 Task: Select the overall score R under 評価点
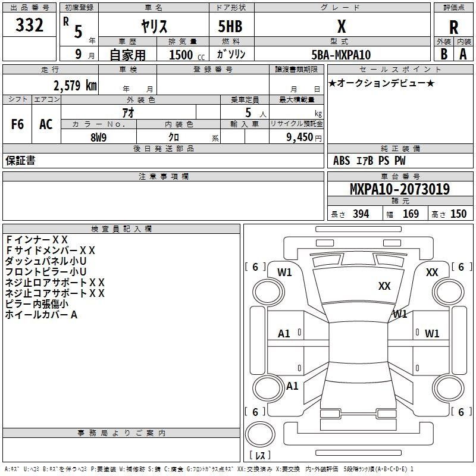coord(453,27)
